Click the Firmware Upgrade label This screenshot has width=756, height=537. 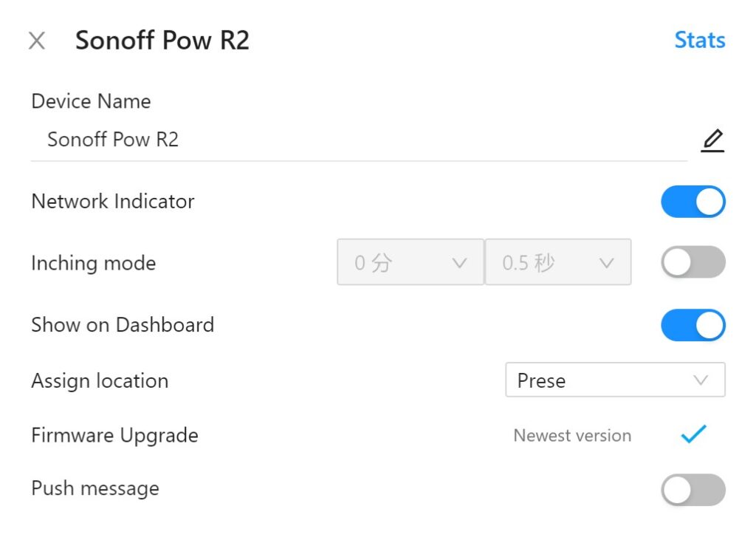coord(114,436)
